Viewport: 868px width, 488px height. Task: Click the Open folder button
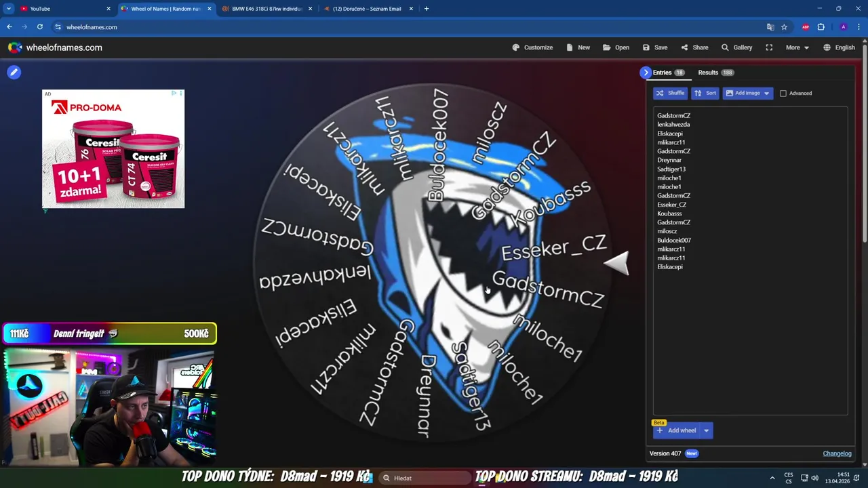616,47
